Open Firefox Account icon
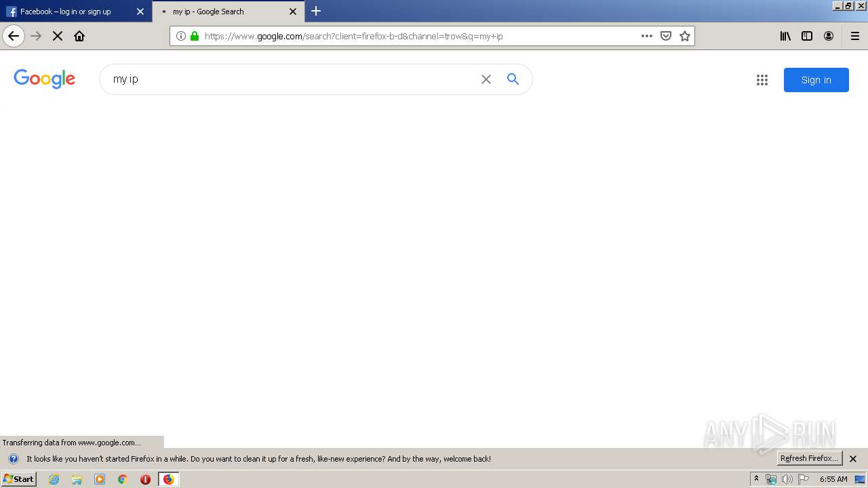Image resolution: width=868 pixels, height=488 pixels. (829, 36)
